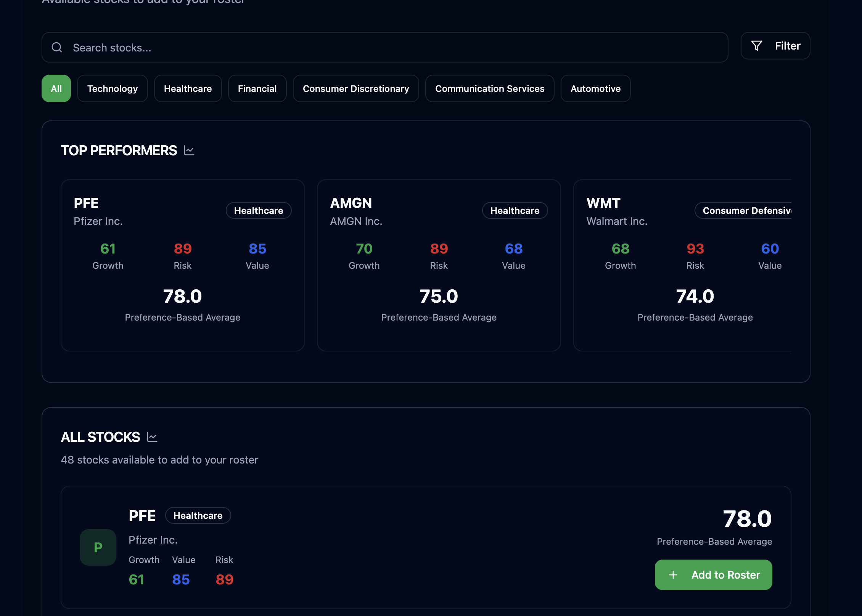Select the All category chip
The height and width of the screenshot is (616, 862).
[x=56, y=88]
